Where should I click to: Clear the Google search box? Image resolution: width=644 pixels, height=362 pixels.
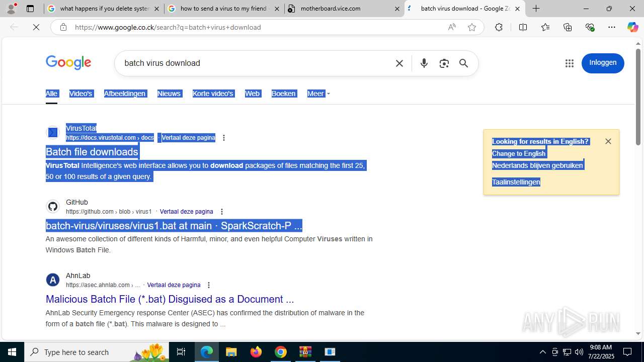click(399, 63)
